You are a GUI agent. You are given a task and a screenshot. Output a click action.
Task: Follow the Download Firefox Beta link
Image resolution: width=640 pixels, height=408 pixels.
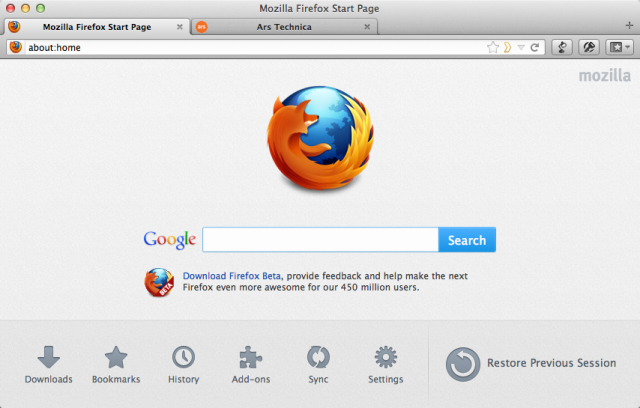coord(231,276)
